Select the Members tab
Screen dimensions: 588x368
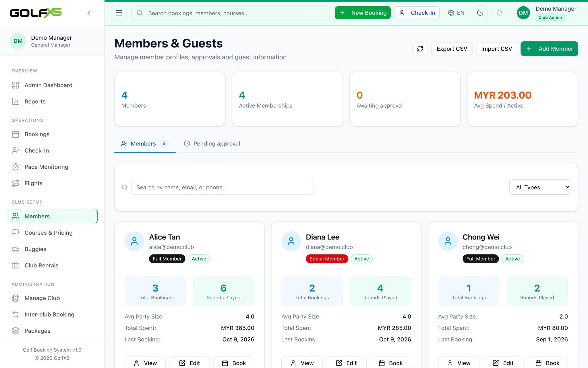pos(145,143)
